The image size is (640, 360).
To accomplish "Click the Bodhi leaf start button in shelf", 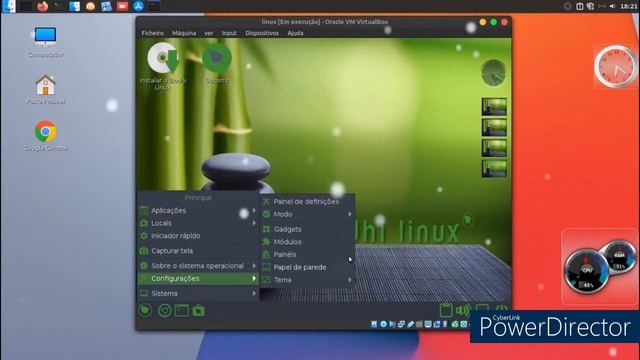I will (145, 311).
